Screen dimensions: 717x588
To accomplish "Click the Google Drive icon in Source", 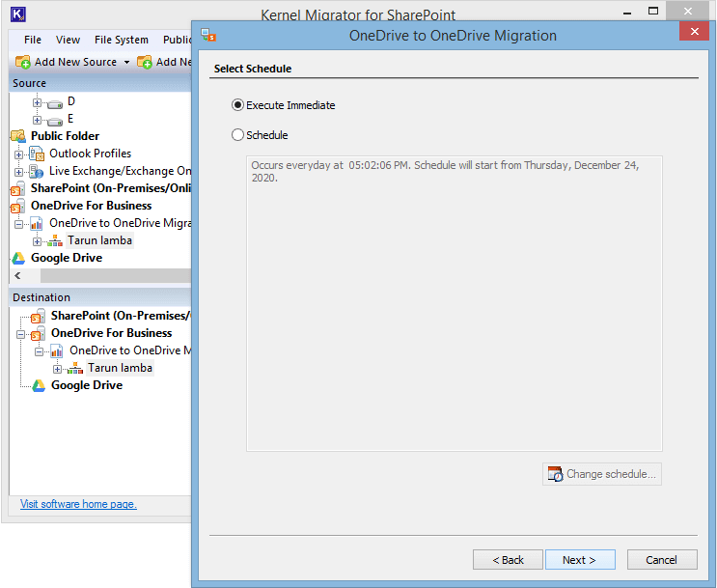I will coord(18,258).
